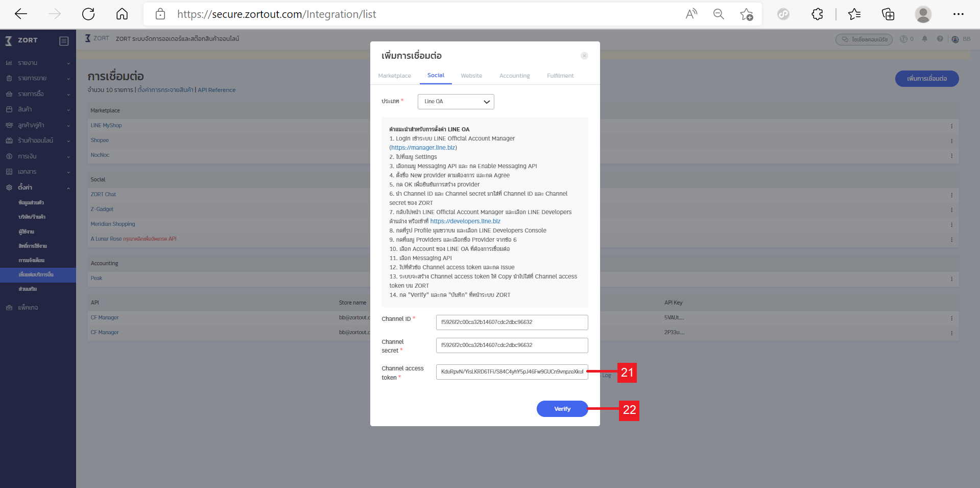Expand สินค้า sidebar menu
Image resolution: width=980 pixels, height=488 pixels.
coord(38,109)
